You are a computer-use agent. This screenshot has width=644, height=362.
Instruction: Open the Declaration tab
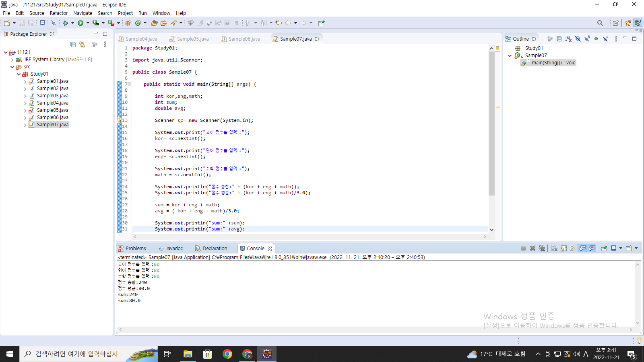click(211, 249)
